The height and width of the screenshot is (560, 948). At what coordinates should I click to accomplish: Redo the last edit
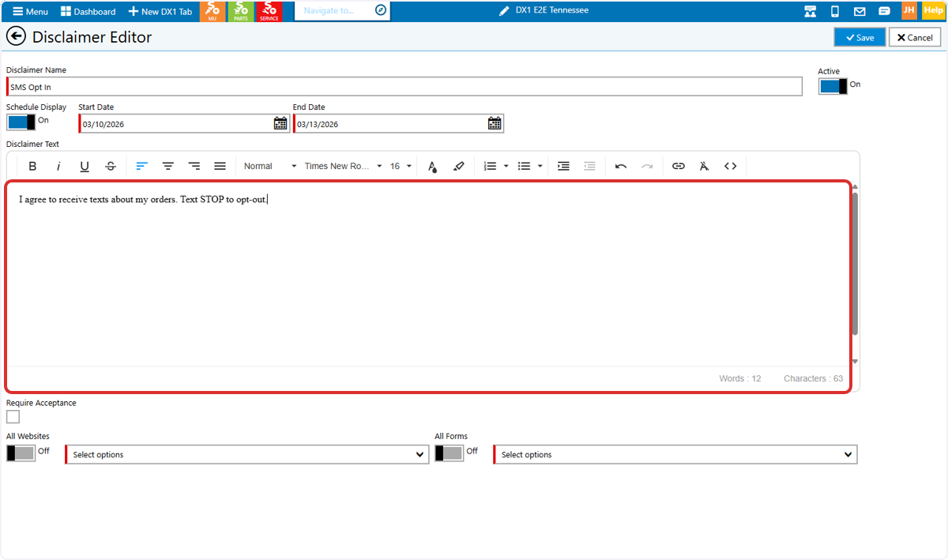(647, 166)
